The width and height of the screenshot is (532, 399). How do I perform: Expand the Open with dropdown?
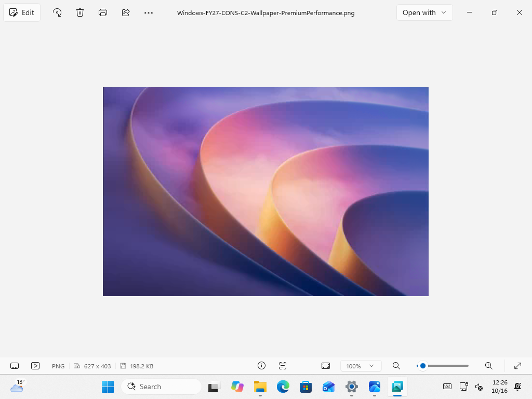424,12
